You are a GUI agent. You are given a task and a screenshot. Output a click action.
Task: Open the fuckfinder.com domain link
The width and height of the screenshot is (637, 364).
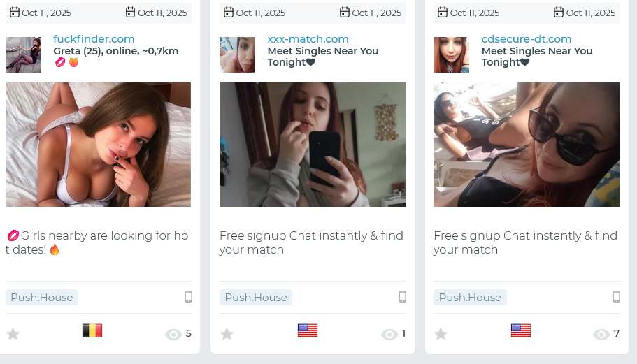pos(94,39)
